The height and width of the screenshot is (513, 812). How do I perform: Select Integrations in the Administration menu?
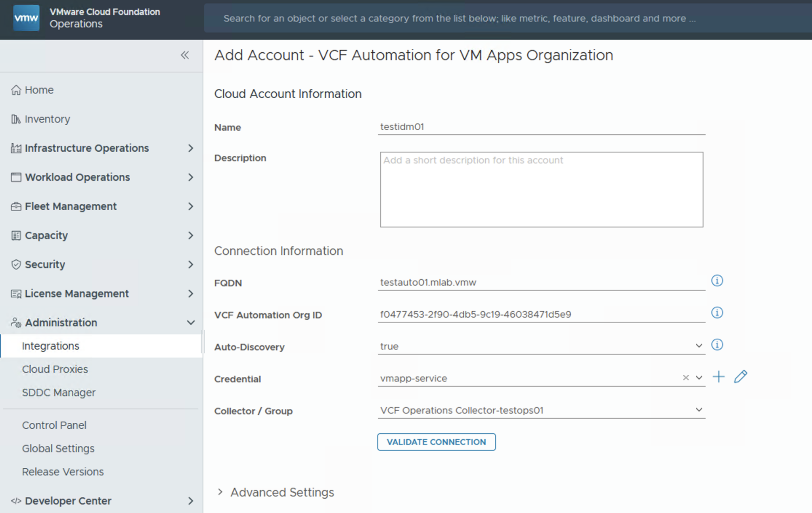click(x=50, y=345)
